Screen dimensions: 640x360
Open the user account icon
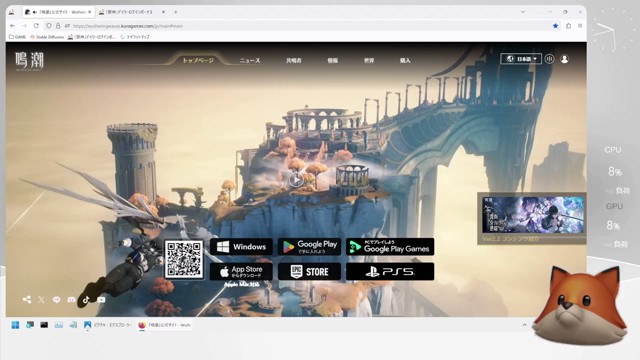(x=564, y=59)
